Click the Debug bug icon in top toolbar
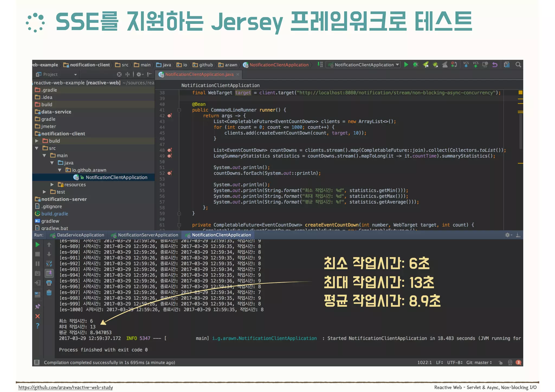The height and width of the screenshot is (392, 555). tap(415, 64)
